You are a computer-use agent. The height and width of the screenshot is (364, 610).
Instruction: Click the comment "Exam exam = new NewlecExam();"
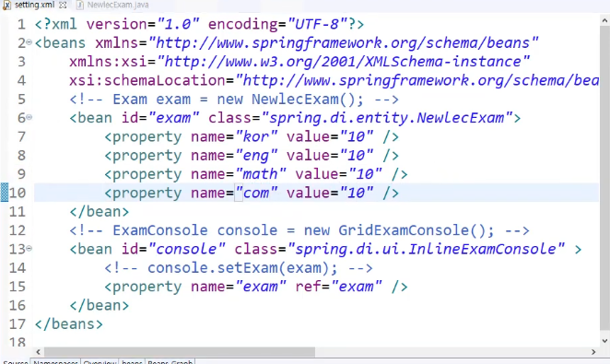(x=234, y=100)
